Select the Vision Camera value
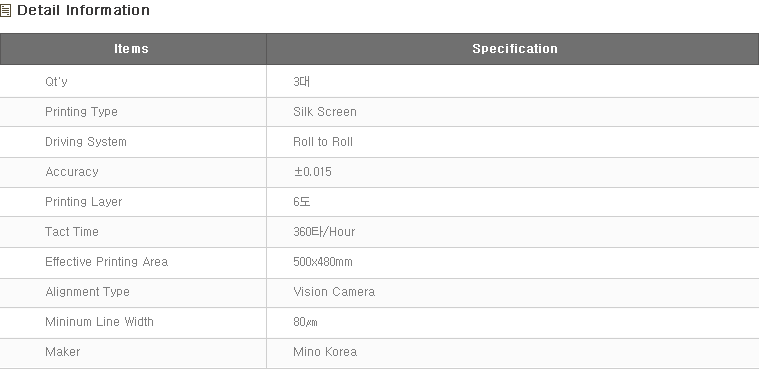 (x=334, y=292)
